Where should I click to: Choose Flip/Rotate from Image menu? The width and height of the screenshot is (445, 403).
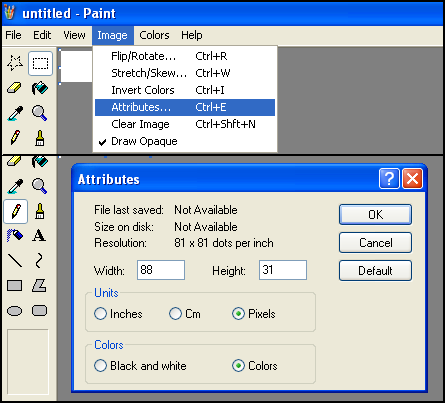click(x=185, y=56)
